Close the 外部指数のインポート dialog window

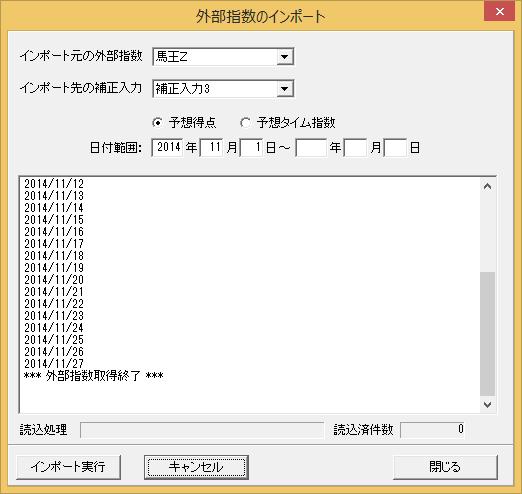tap(500, 12)
